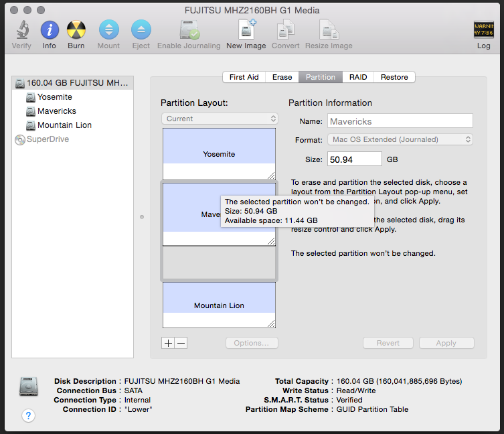Click the Connection ID "Lower" value
The image size is (504, 434).
(138, 409)
